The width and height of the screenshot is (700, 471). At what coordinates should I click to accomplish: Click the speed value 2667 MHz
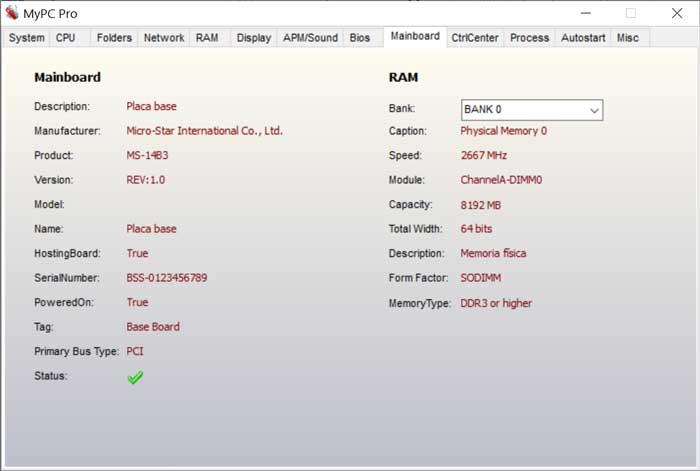[x=484, y=155]
